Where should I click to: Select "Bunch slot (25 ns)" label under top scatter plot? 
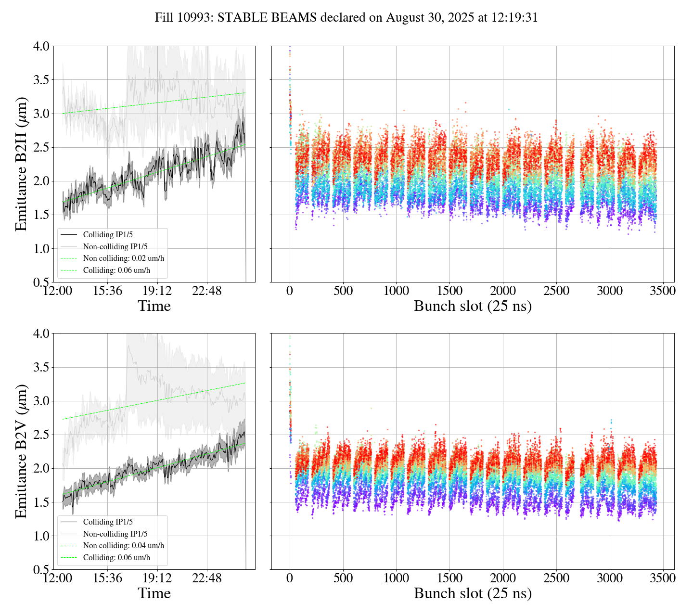tap(473, 306)
